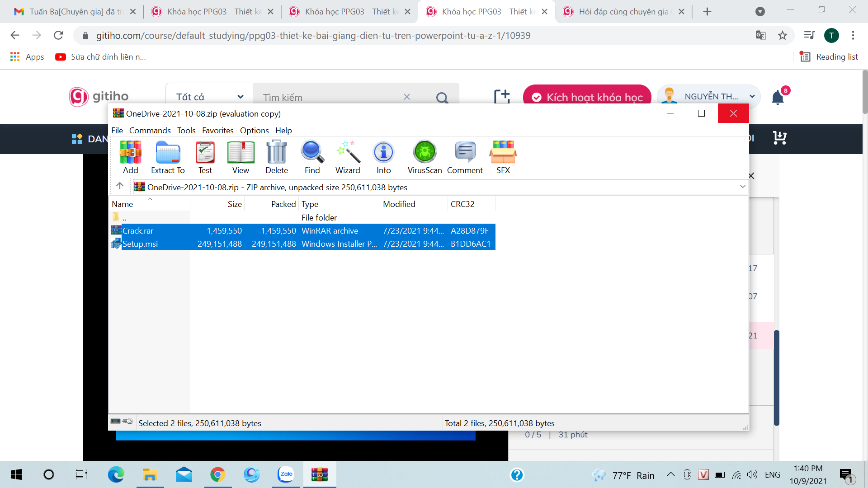Image resolution: width=868 pixels, height=488 pixels.
Task: Click the Delete trash icon in WinRAR
Action: [277, 157]
